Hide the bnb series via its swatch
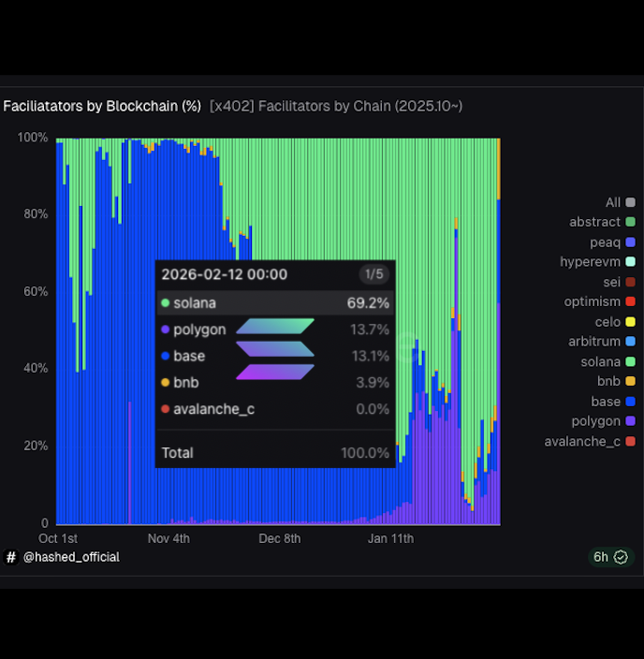 [x=630, y=381]
